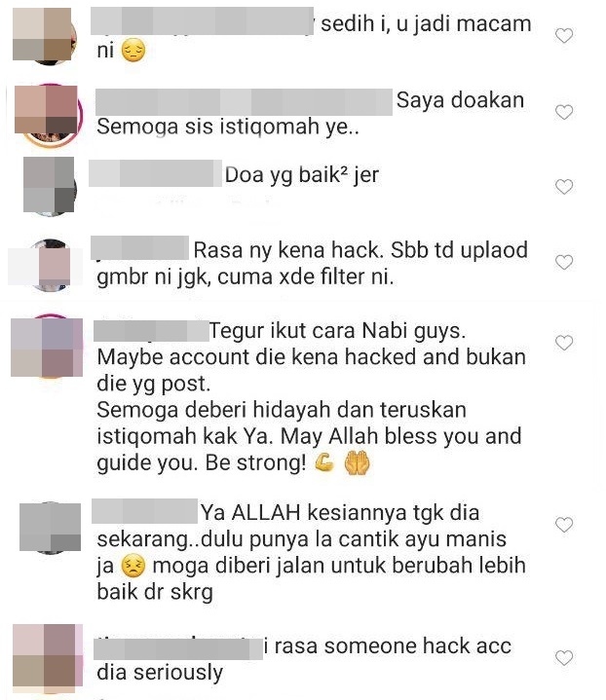Open blurred username before 'Saya doakan'
606x700 pixels.
point(244,102)
